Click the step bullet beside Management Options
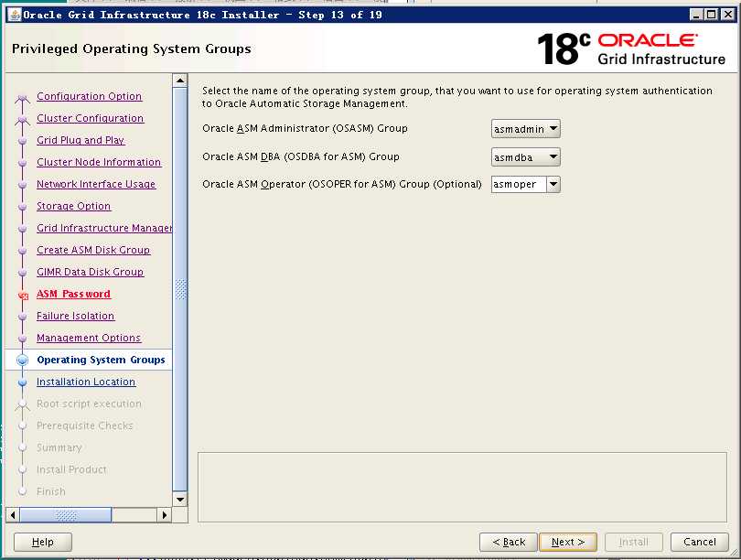Image resolution: width=741 pixels, height=560 pixels. click(22, 339)
